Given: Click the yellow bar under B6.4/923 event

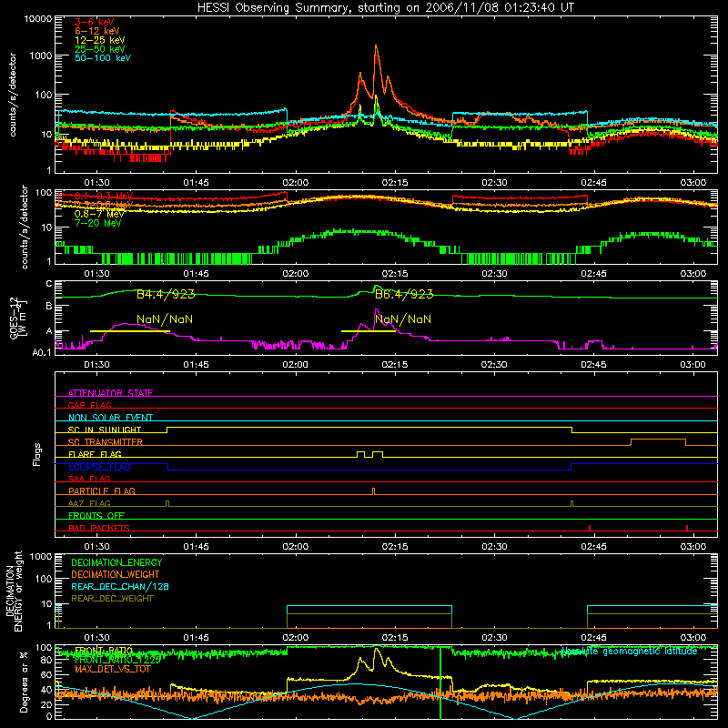Looking at the screenshot, I should [369, 331].
